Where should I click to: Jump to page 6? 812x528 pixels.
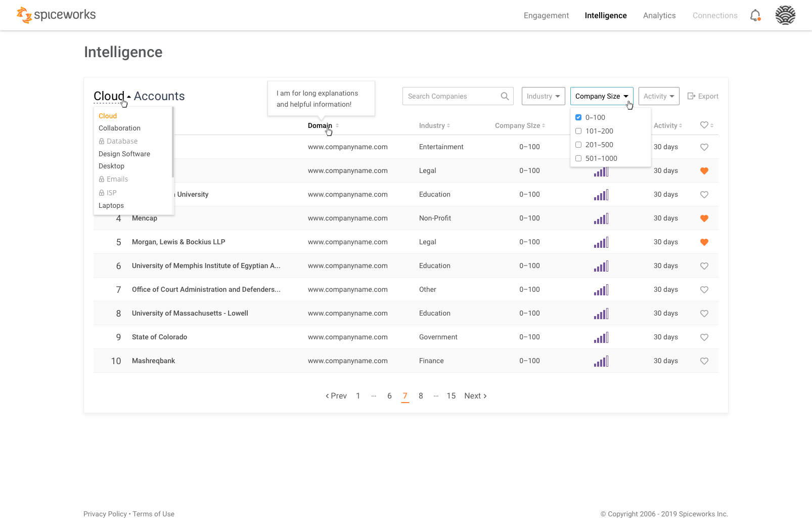(389, 396)
